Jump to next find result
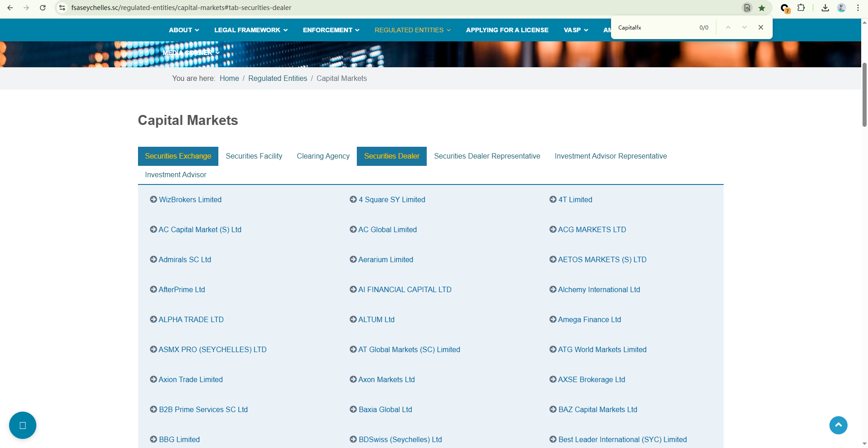The height and width of the screenshot is (448, 868). (745, 27)
